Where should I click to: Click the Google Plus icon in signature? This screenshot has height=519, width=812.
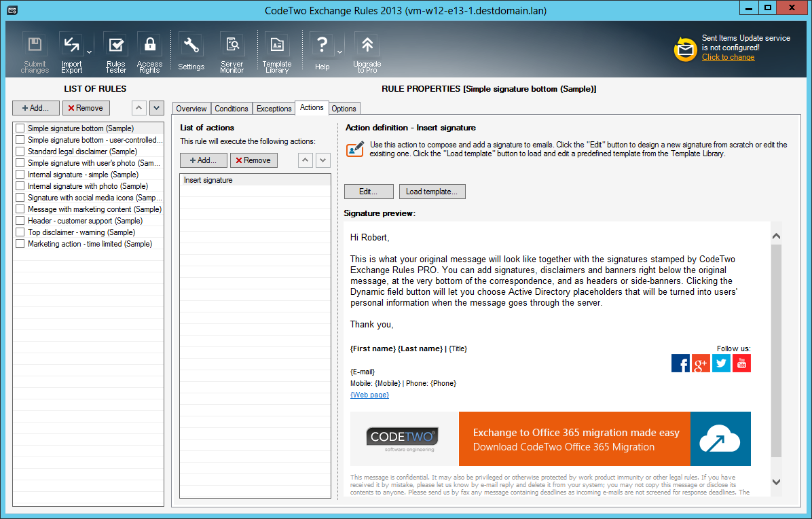point(701,363)
